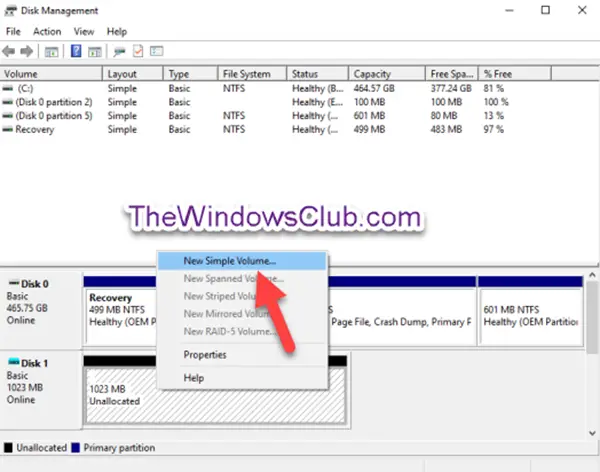Click the disk pane vertical scrollbar thumb
The height and width of the screenshot is (472, 600).
coord(592,315)
